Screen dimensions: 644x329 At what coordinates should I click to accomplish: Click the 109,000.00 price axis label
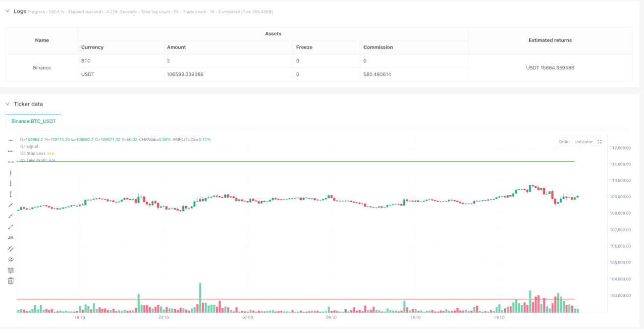pyautogui.click(x=621, y=197)
